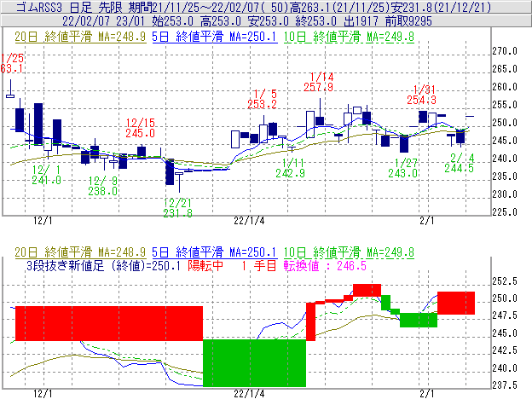Screen dimensions: 532x405
Task: Click the 270.0 price axis label
Action: (505, 51)
